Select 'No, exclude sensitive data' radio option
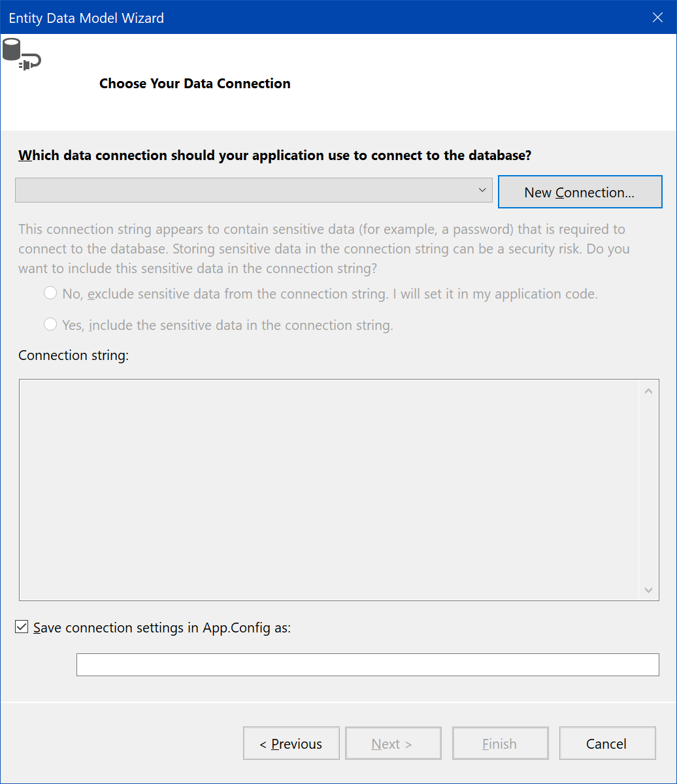The width and height of the screenshot is (677, 784). coord(50,293)
